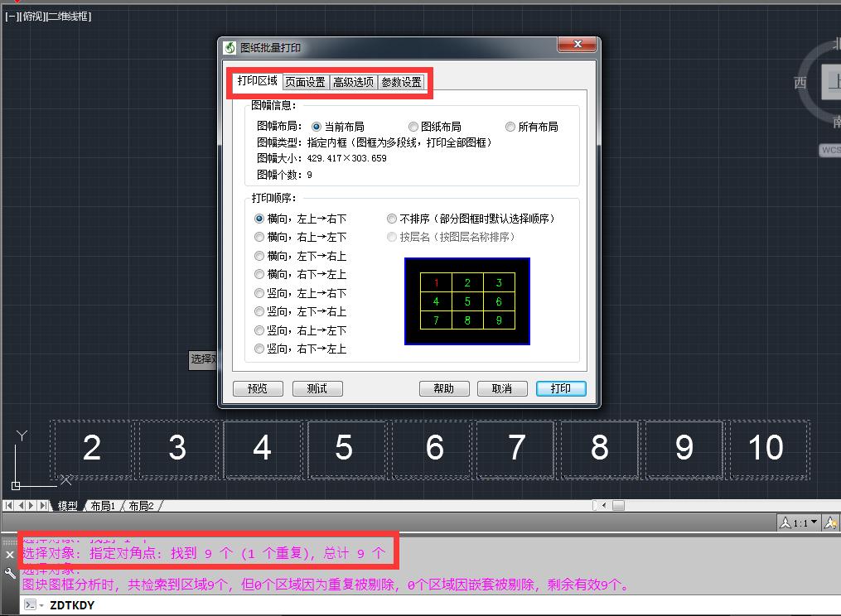Select the 所有布局 radio button

coord(511,126)
